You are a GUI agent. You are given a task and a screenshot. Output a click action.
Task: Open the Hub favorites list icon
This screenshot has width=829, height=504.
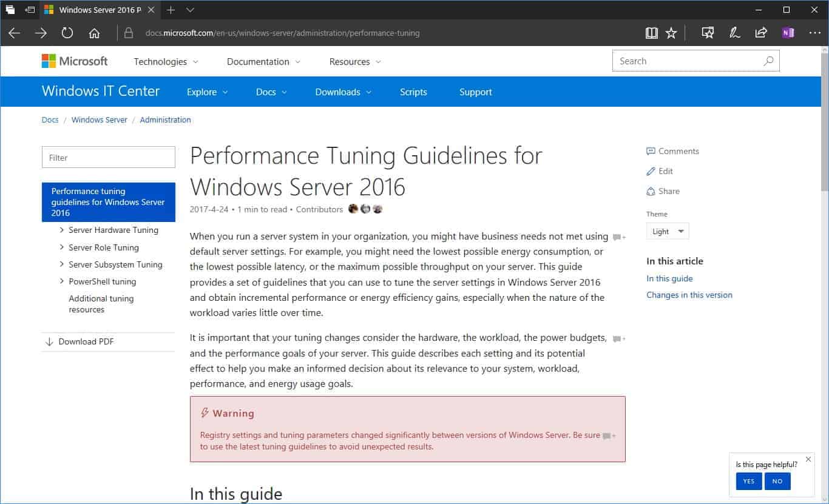708,33
